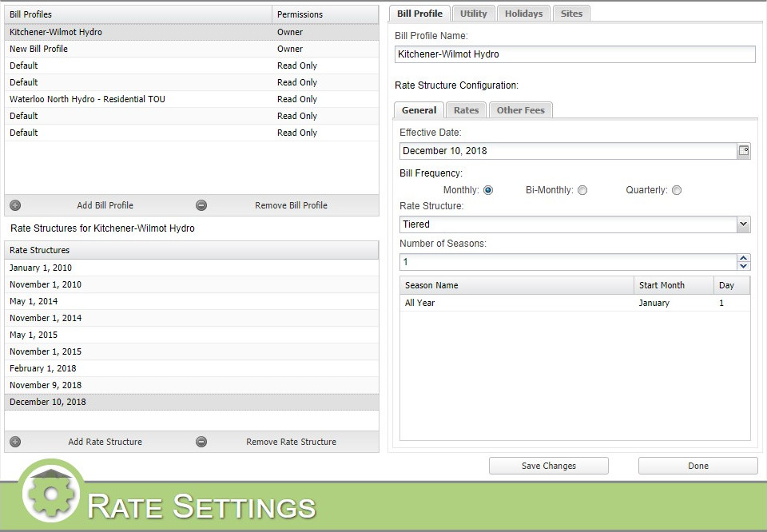
Task: Select Monthly bill frequency
Action: tap(488, 190)
